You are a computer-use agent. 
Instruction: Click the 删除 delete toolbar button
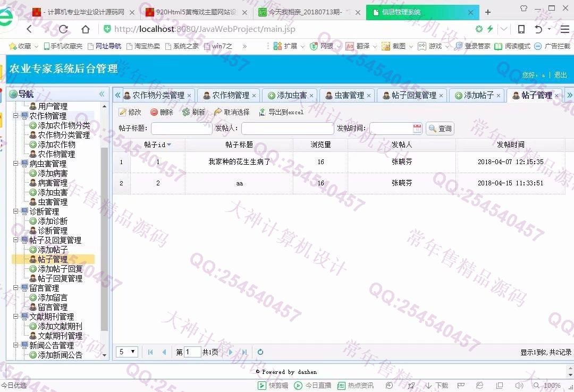tap(162, 112)
